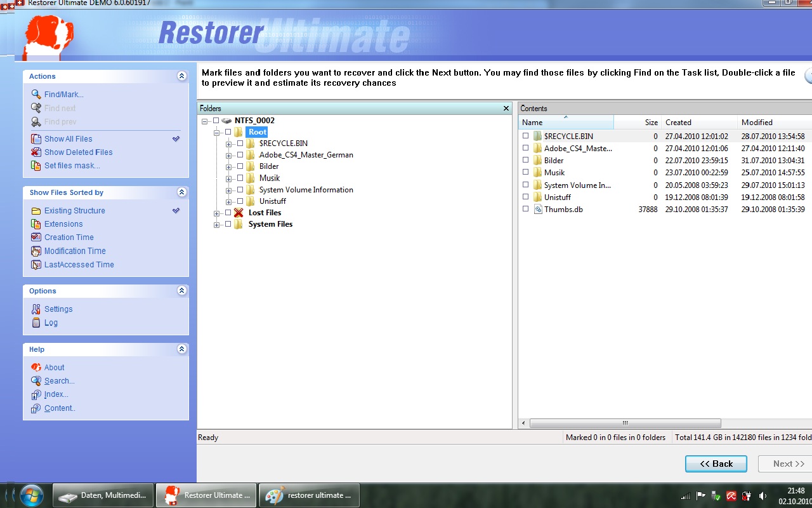Sort by the Created column header
812x508 pixels.
point(700,122)
